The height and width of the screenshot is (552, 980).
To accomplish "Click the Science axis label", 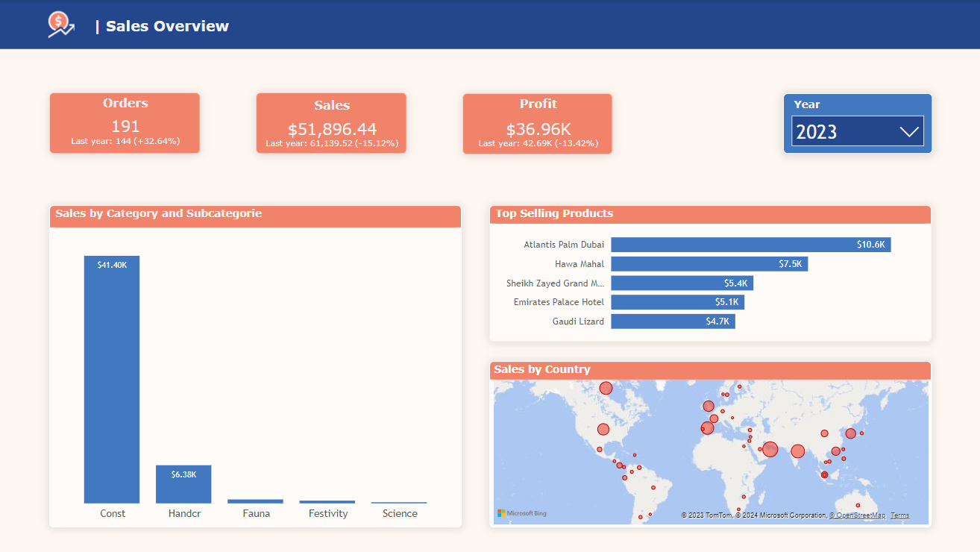I will (x=400, y=514).
